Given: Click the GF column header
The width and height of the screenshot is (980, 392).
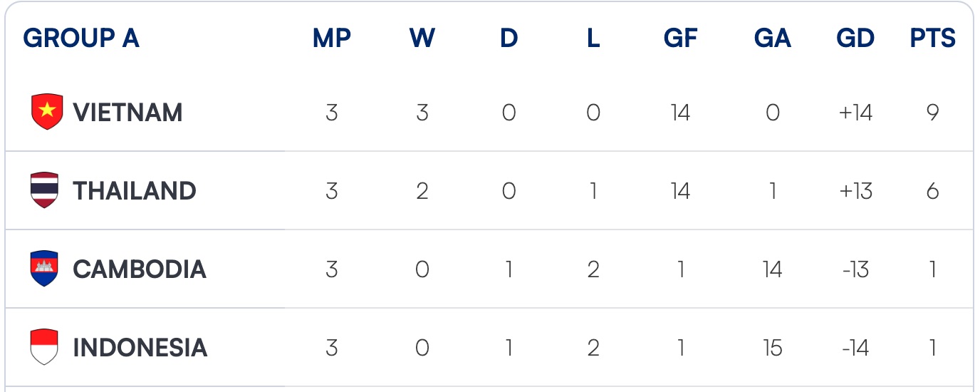Looking at the screenshot, I should (x=680, y=38).
